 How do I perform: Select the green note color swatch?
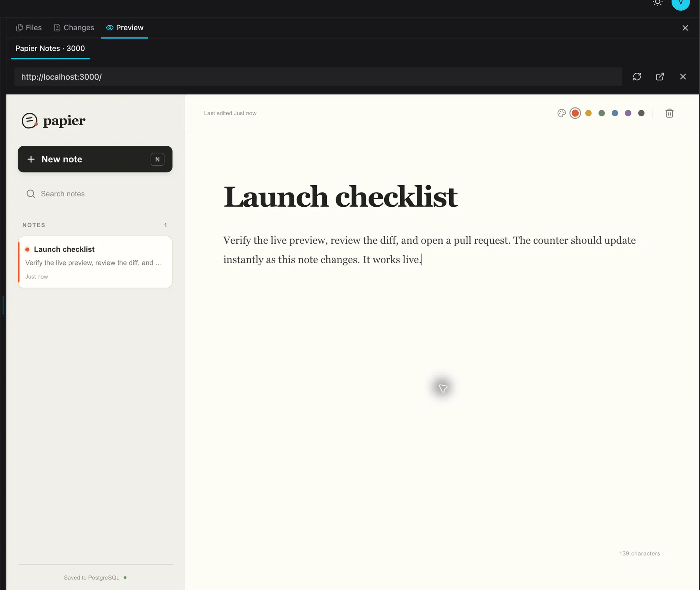[602, 113]
